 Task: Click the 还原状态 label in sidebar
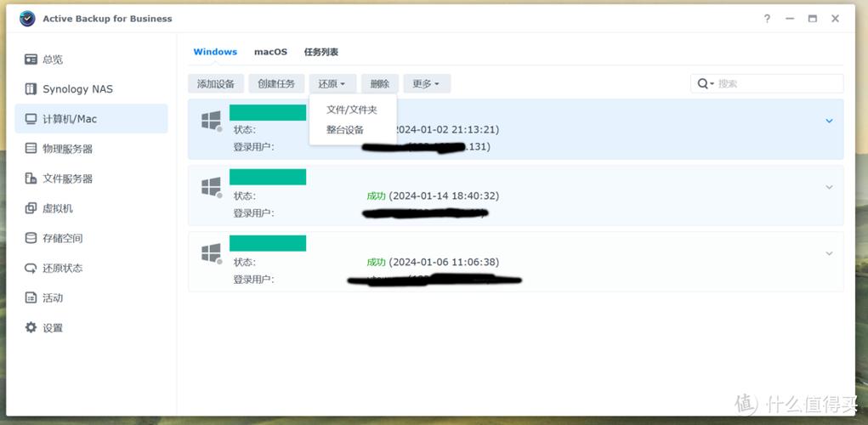63,269
